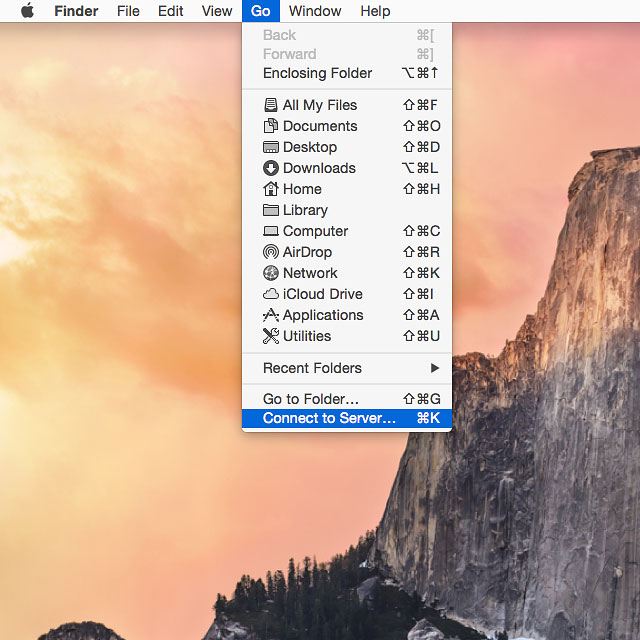The height and width of the screenshot is (640, 640).
Task: Click the 'Utilities' label
Action: [x=307, y=336]
